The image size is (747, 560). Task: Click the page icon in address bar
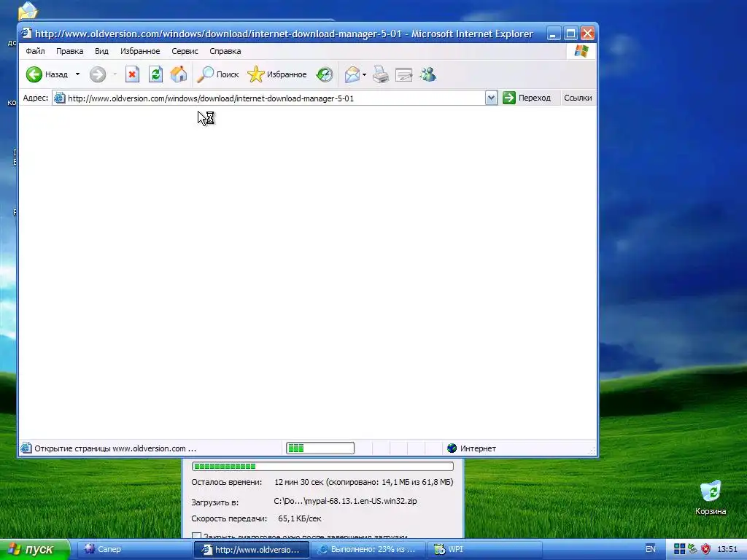60,98
